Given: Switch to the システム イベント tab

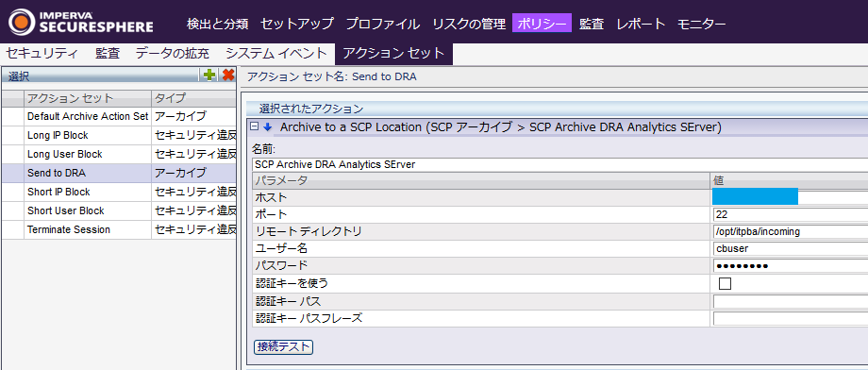Looking at the screenshot, I should [x=276, y=54].
